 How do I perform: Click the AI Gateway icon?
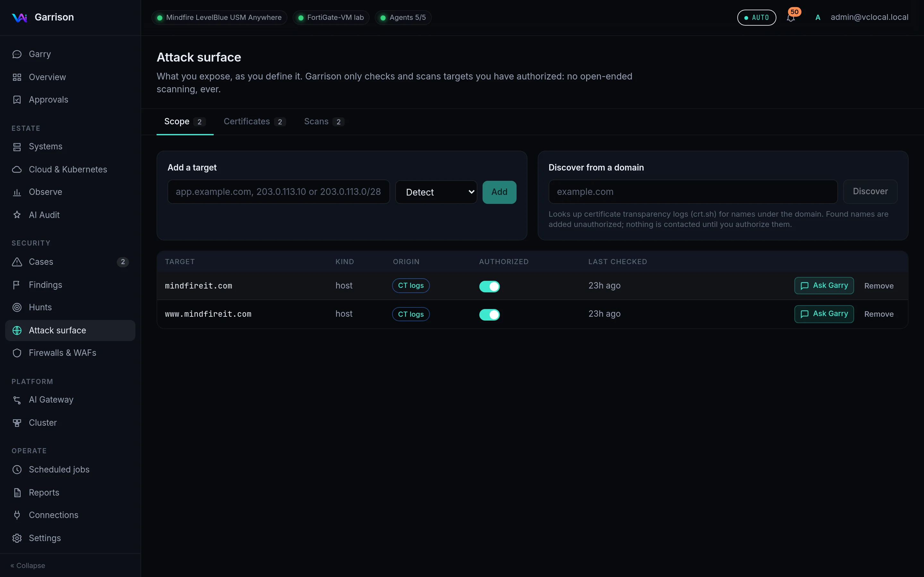pos(17,399)
